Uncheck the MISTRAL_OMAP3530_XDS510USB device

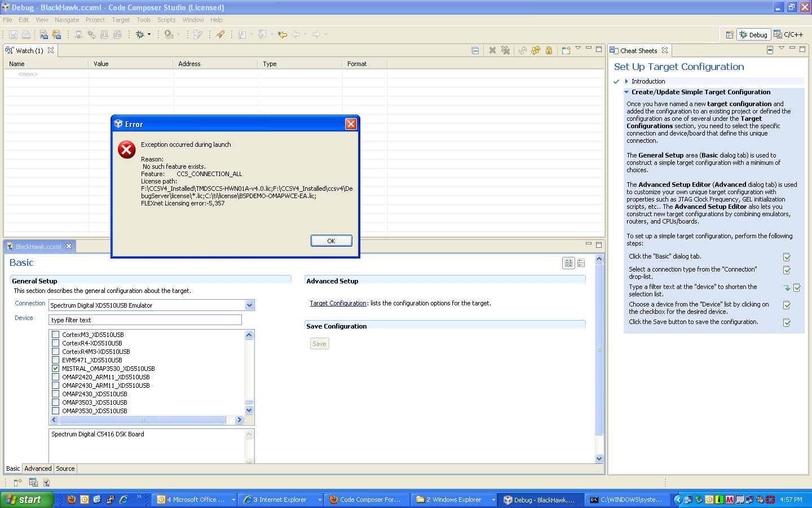pos(55,369)
